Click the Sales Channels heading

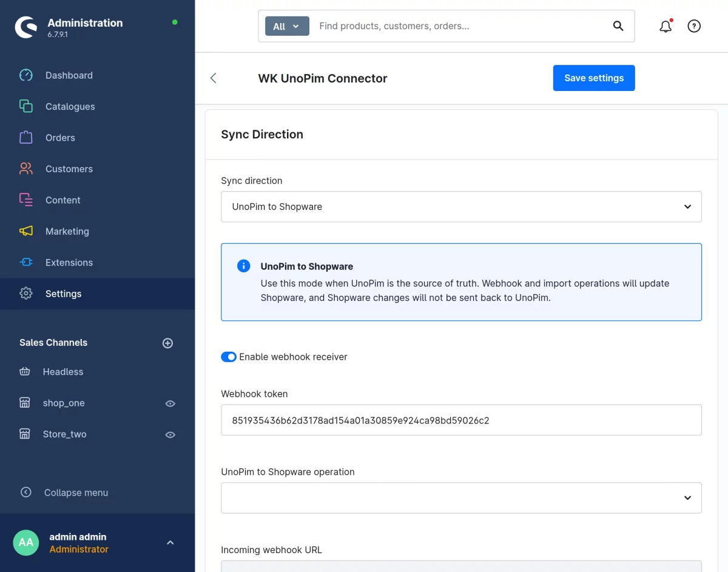53,343
